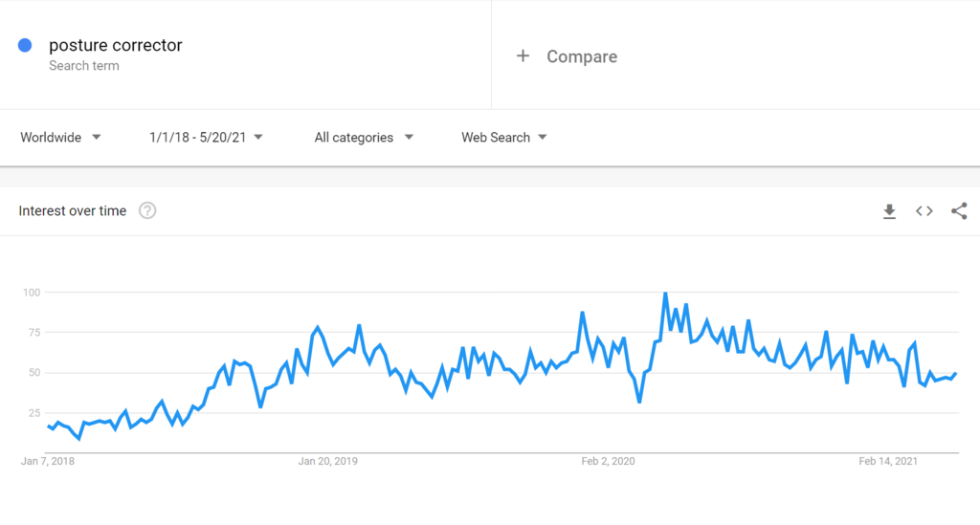Viewport: 980px width, 525px height.
Task: Click the chart's highest peak at 100
Action: point(665,294)
